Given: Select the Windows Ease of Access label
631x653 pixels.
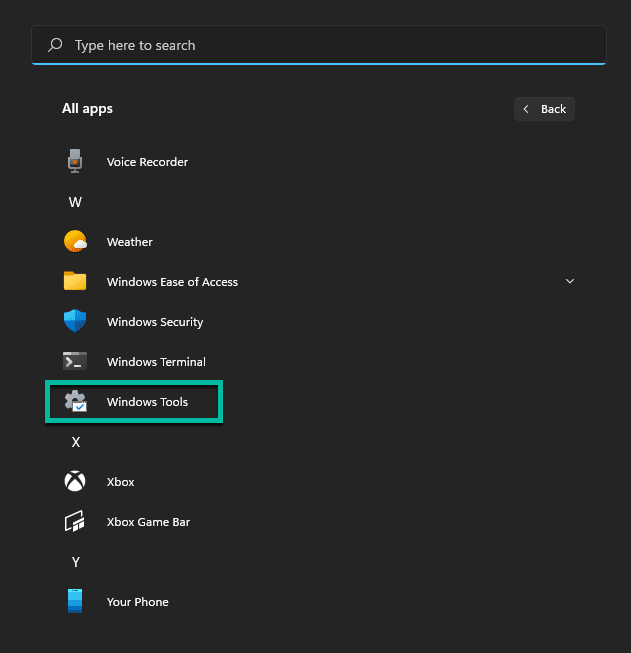Looking at the screenshot, I should pos(172,282).
